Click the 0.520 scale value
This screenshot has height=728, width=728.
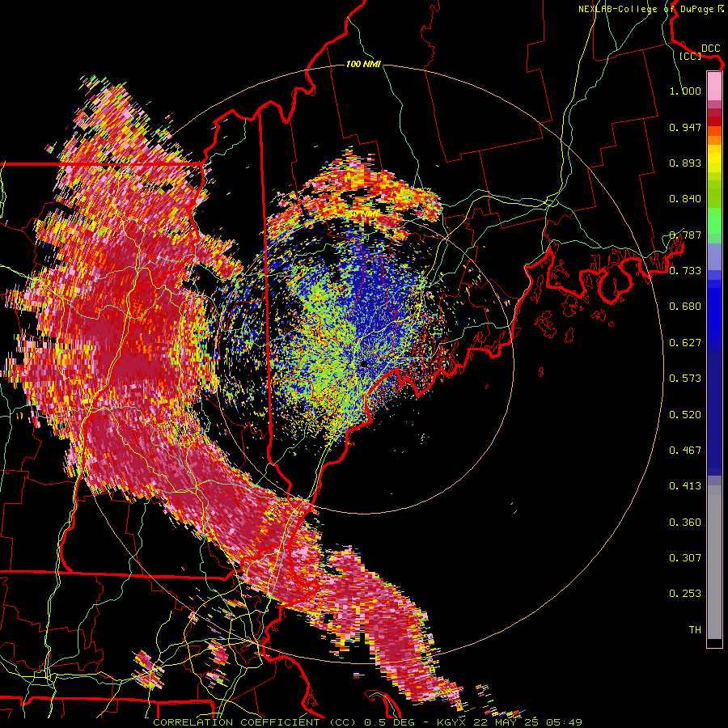click(x=685, y=415)
